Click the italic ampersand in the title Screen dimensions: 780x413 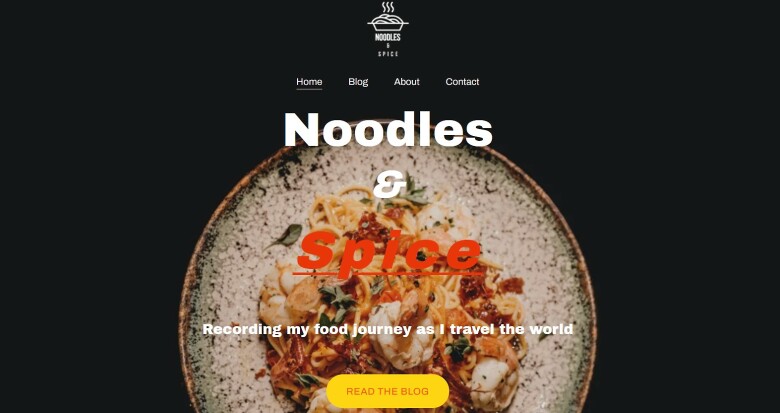point(390,185)
